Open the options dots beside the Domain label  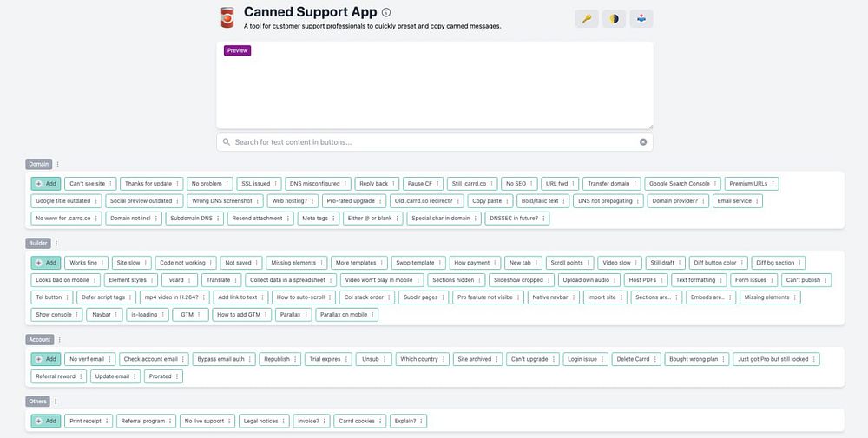(x=57, y=164)
